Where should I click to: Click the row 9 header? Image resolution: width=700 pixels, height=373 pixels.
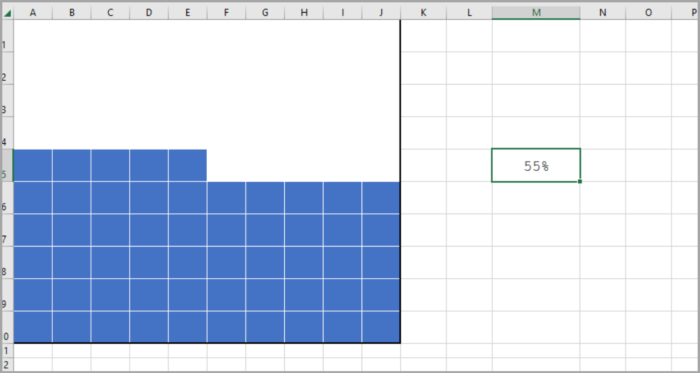[x=7, y=295]
